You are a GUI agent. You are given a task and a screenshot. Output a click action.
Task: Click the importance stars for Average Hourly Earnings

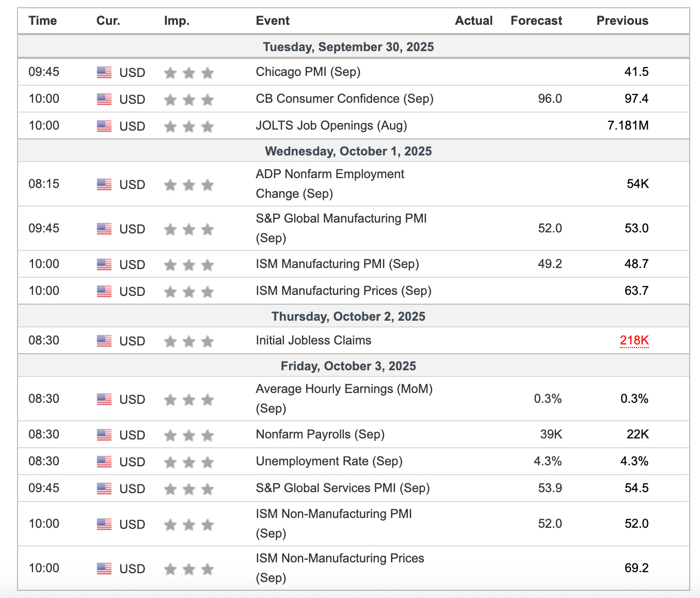point(189,400)
